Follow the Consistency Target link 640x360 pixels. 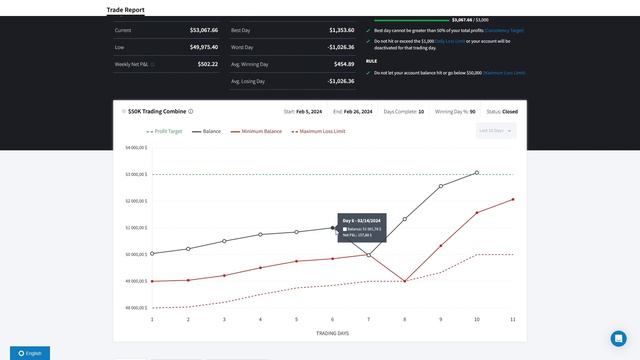coord(504,31)
